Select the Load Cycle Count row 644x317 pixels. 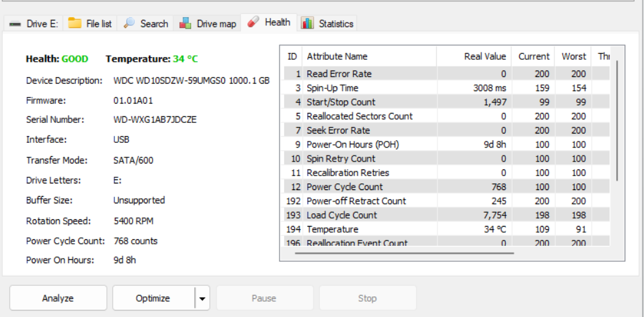(341, 215)
